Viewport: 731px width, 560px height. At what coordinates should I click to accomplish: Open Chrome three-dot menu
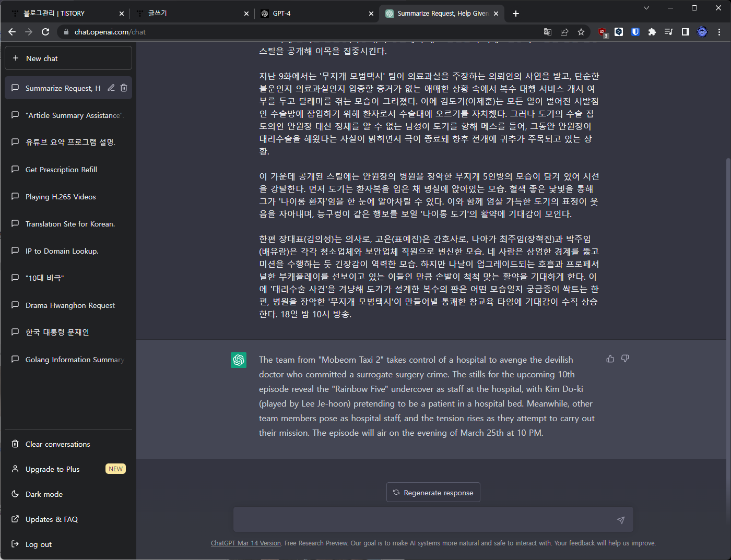click(x=719, y=32)
